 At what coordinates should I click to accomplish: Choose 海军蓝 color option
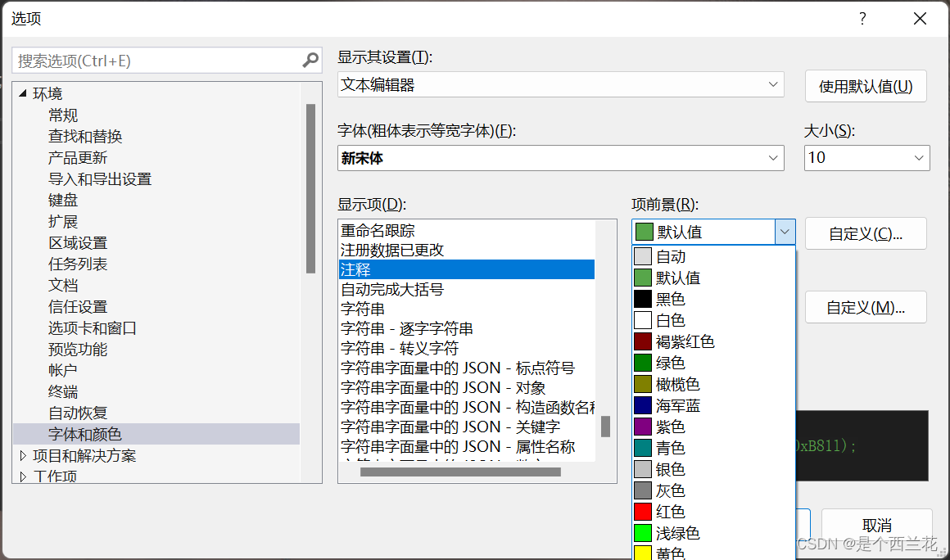pyautogui.click(x=713, y=405)
